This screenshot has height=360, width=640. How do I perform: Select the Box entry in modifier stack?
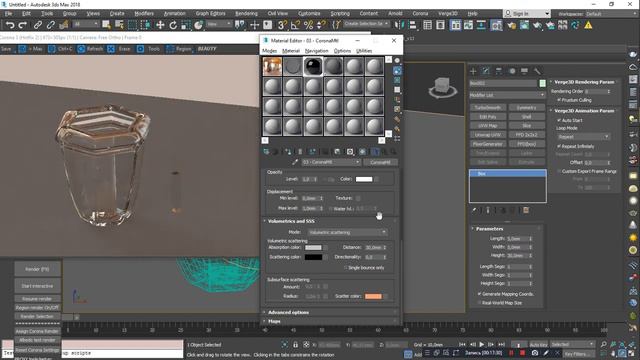[x=507, y=174]
